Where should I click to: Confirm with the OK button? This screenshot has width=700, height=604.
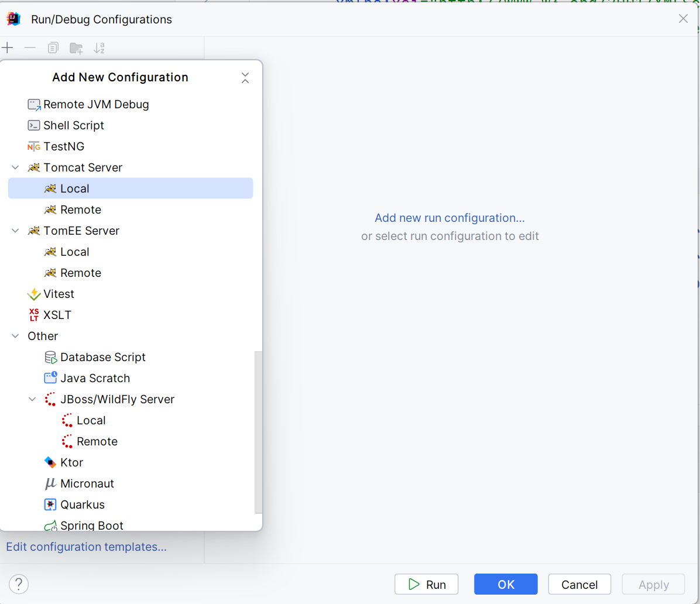click(x=506, y=584)
